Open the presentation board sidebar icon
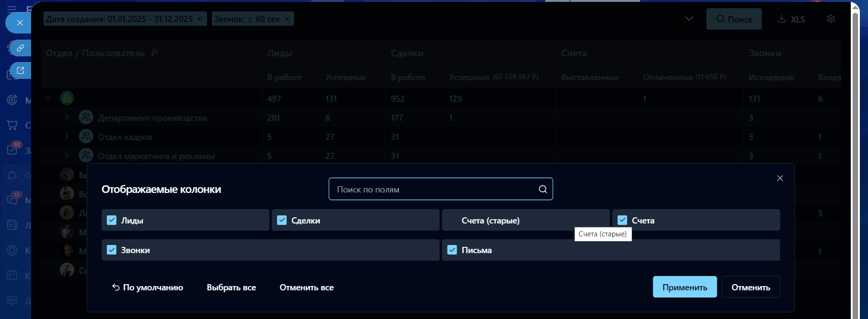This screenshot has height=319, width=868. pos(12,300)
